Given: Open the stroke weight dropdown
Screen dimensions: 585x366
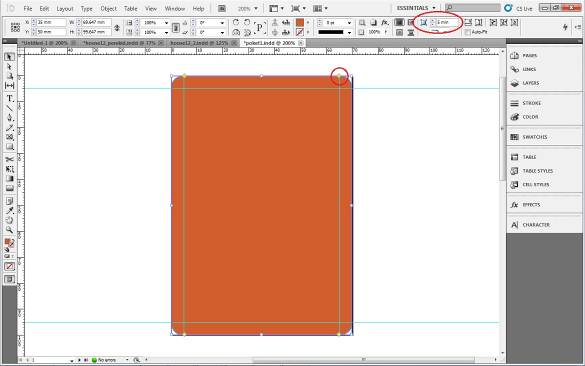Looking at the screenshot, I should coord(349,23).
